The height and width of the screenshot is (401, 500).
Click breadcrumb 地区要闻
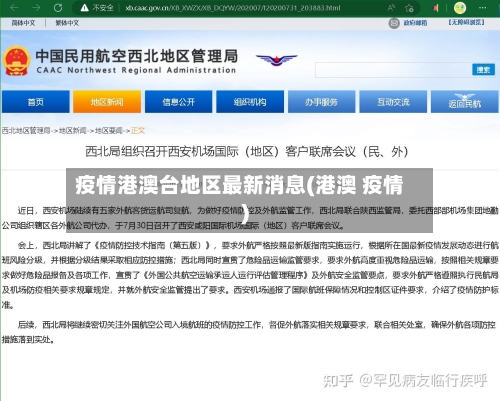(x=109, y=130)
